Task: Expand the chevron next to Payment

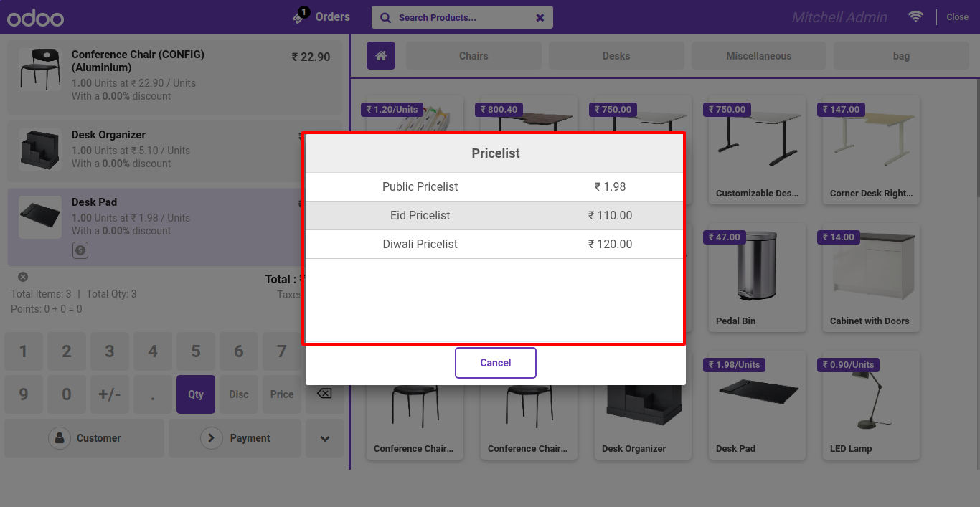Action: [x=325, y=438]
